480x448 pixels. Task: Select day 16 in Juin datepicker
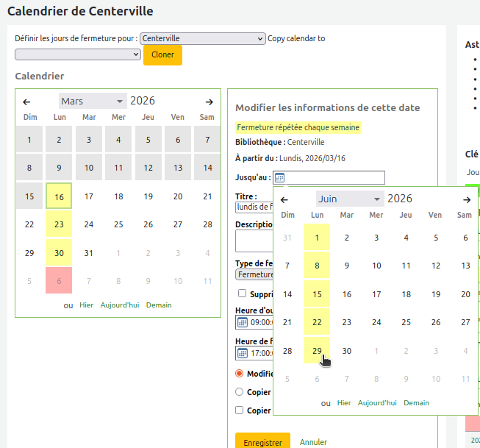(346, 294)
